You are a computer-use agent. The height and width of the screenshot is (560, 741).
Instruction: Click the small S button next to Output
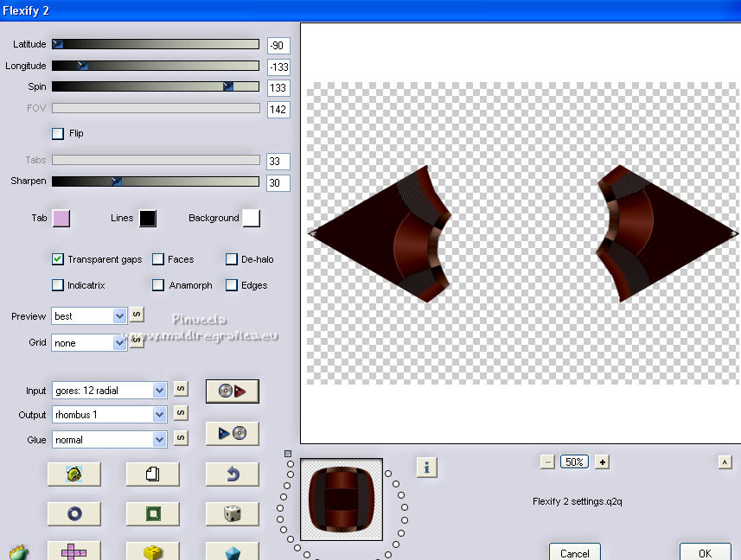[181, 413]
